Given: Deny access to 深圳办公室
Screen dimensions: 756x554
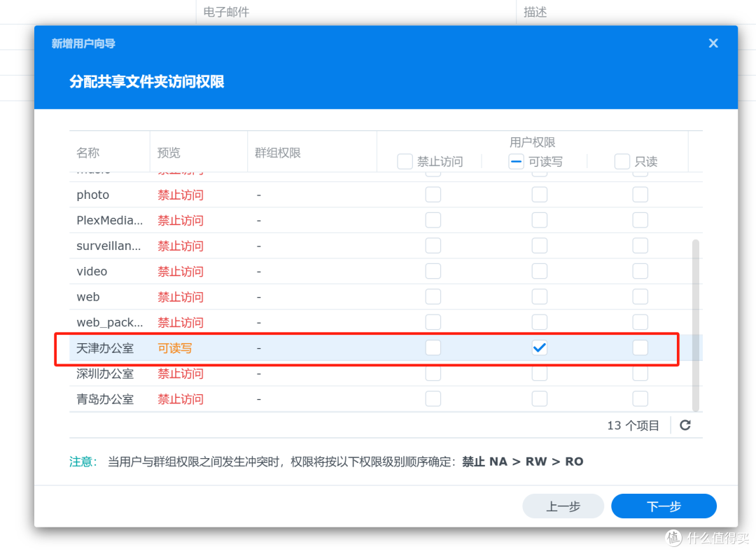Looking at the screenshot, I should (433, 373).
